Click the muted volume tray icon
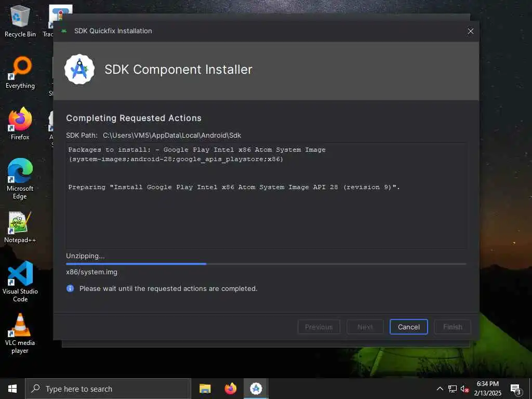Viewport: 532px width, 399px height. pos(465,389)
